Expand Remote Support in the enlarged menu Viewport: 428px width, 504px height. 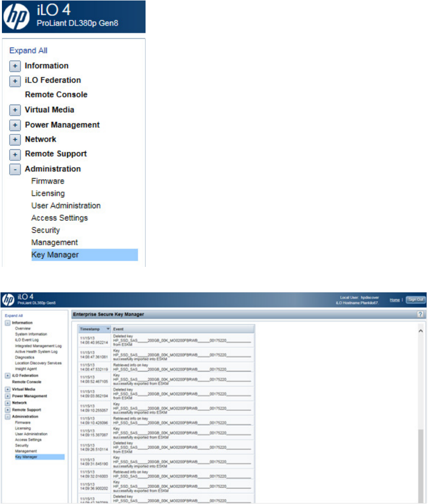(15, 154)
